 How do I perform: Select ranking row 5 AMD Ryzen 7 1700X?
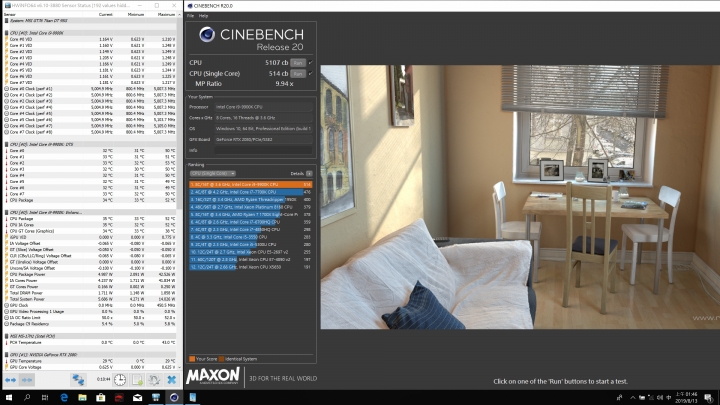point(251,214)
